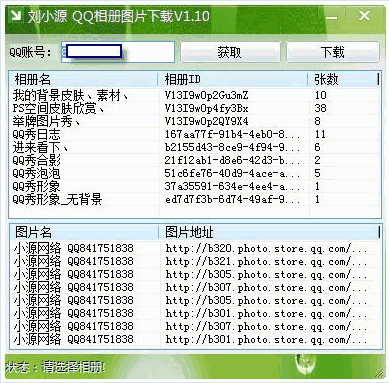Click the QQ账号 input field
389x383 pixels.
[x=118, y=52]
